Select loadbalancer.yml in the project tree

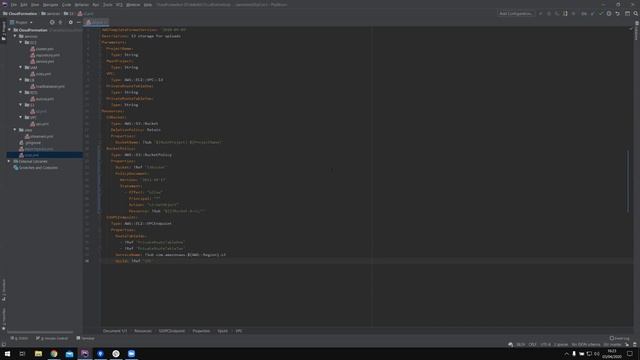point(47,87)
